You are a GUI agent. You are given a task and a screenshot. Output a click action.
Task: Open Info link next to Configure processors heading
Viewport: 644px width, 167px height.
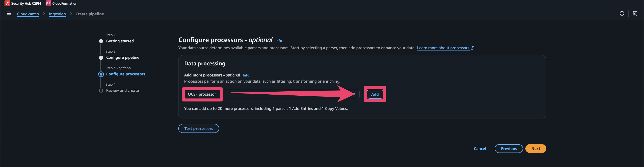(x=279, y=41)
